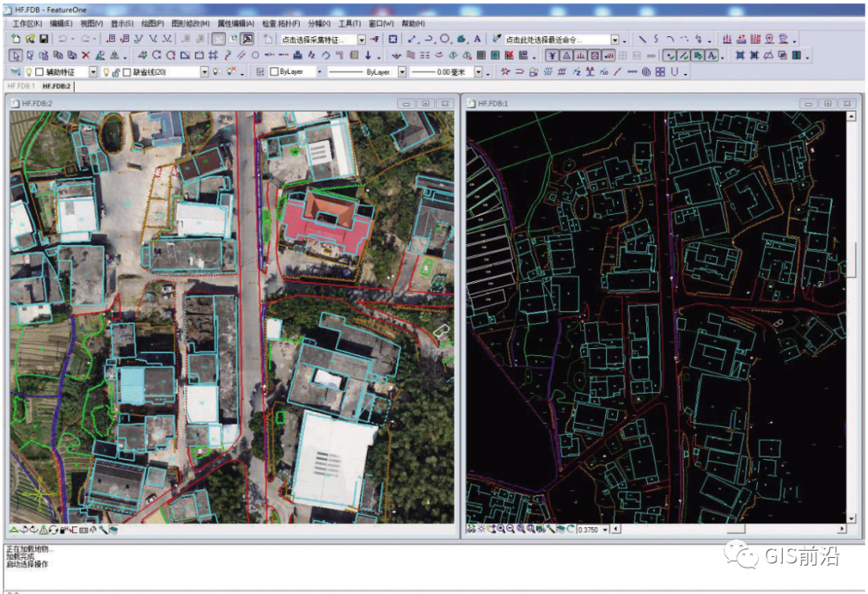Click the horizontal scrollbar thumb in HF.FDB:1

click(735, 529)
